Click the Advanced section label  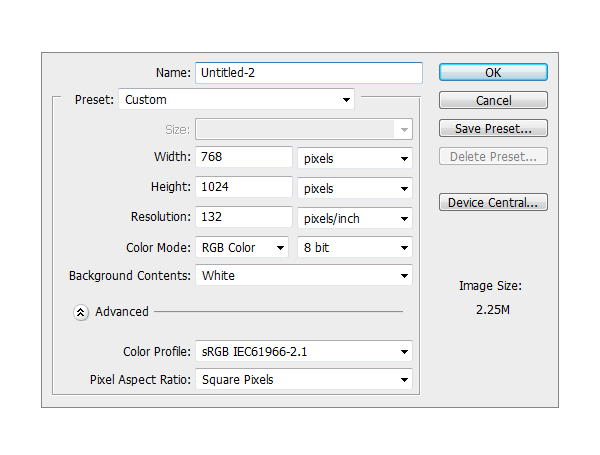(x=122, y=312)
